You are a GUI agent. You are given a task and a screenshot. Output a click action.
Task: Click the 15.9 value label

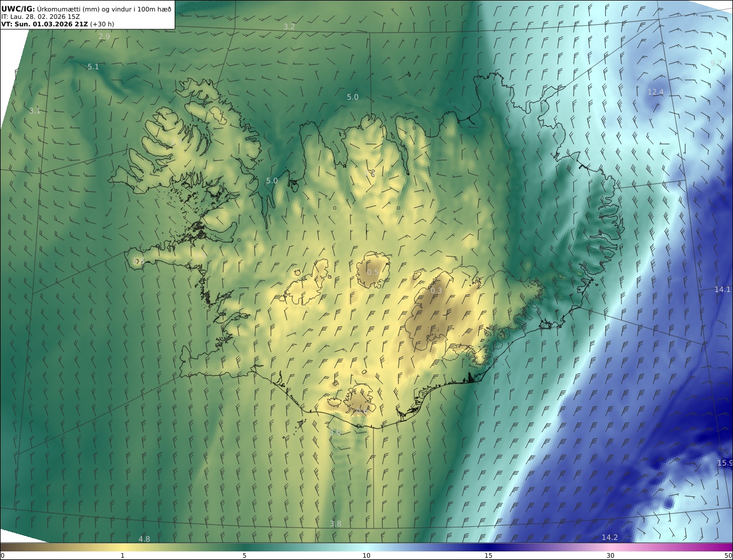[724, 463]
